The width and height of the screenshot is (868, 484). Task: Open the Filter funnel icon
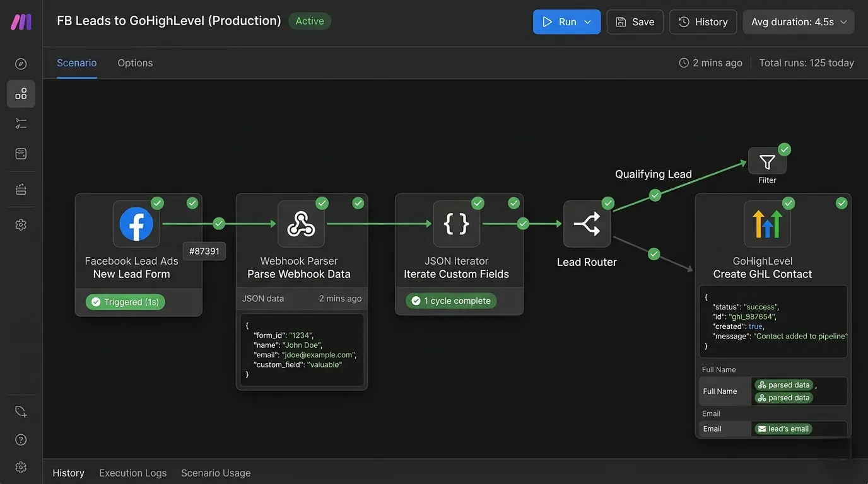[767, 161]
